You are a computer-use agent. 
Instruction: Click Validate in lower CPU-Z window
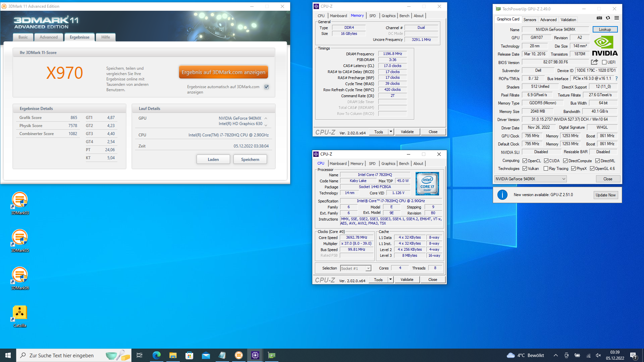click(x=407, y=280)
